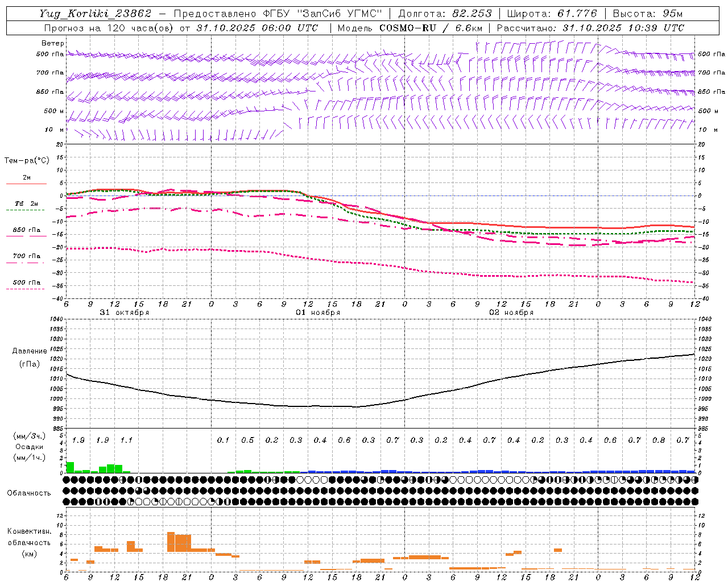Click the solid red 2м legend line

tap(26, 184)
